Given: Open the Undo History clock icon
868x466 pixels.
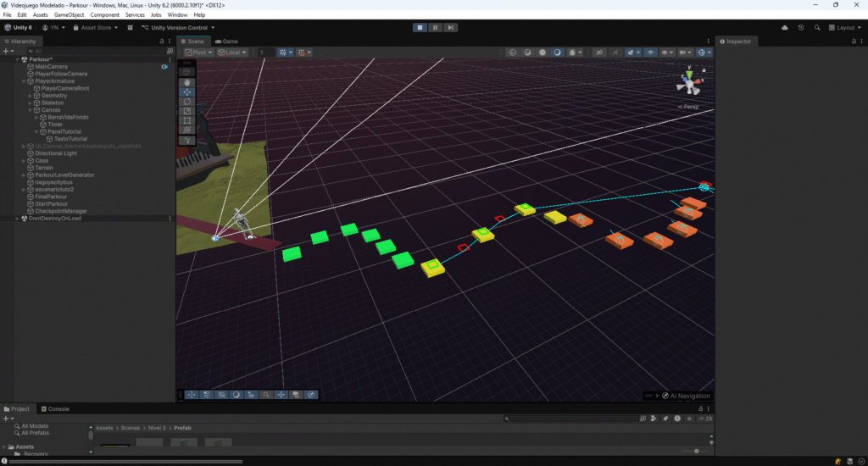Looking at the screenshot, I should pos(802,27).
